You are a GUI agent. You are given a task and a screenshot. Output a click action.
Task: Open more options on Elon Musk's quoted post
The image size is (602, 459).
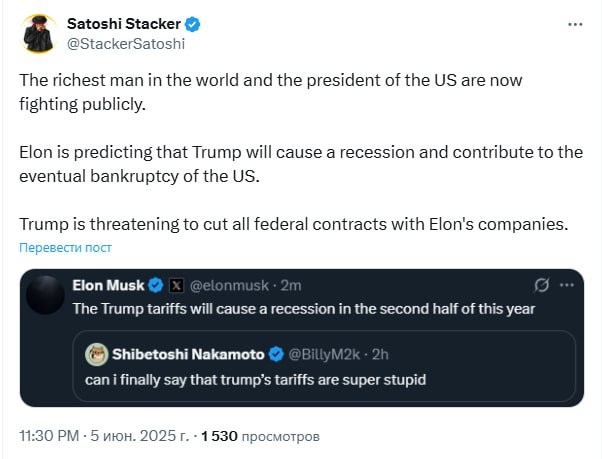coord(567,285)
